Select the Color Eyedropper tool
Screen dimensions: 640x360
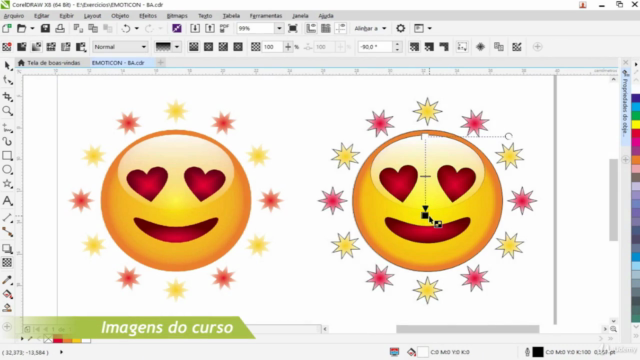pos(7,280)
